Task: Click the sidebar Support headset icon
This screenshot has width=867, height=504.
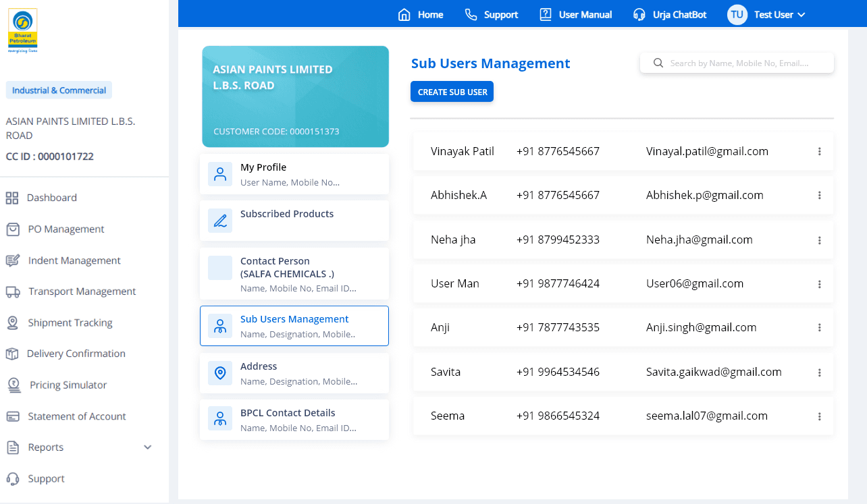Action: pyautogui.click(x=13, y=478)
